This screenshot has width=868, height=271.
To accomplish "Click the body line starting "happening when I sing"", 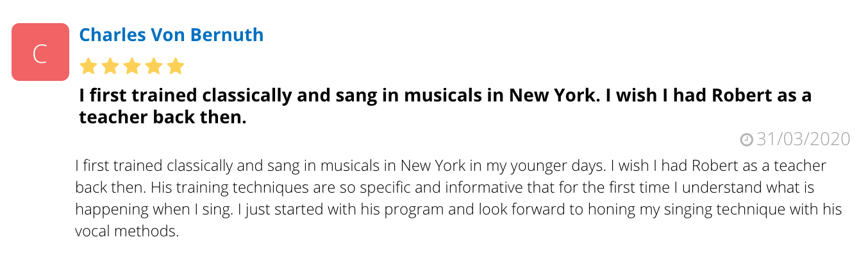I will tap(458, 209).
